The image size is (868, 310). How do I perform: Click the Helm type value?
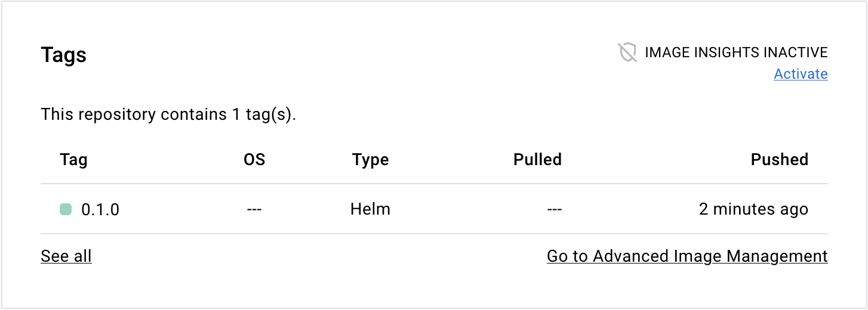pyautogui.click(x=370, y=209)
